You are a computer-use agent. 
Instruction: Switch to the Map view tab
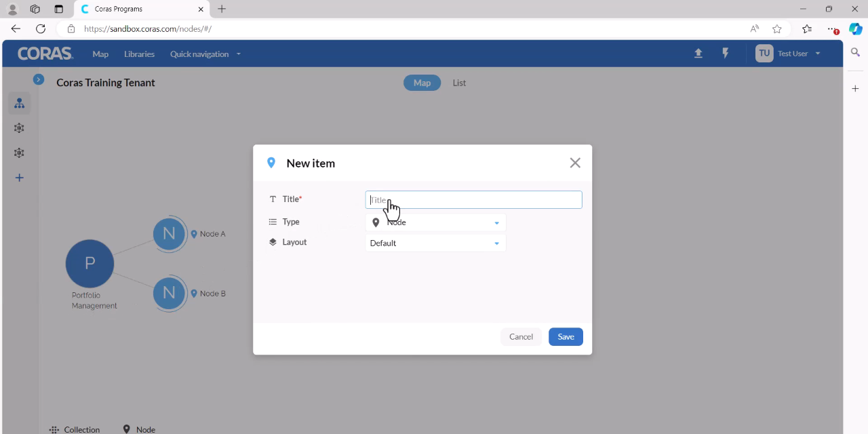422,83
